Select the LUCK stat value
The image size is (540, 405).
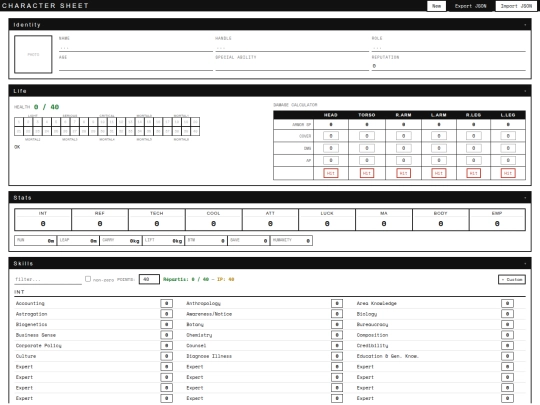[x=327, y=224]
